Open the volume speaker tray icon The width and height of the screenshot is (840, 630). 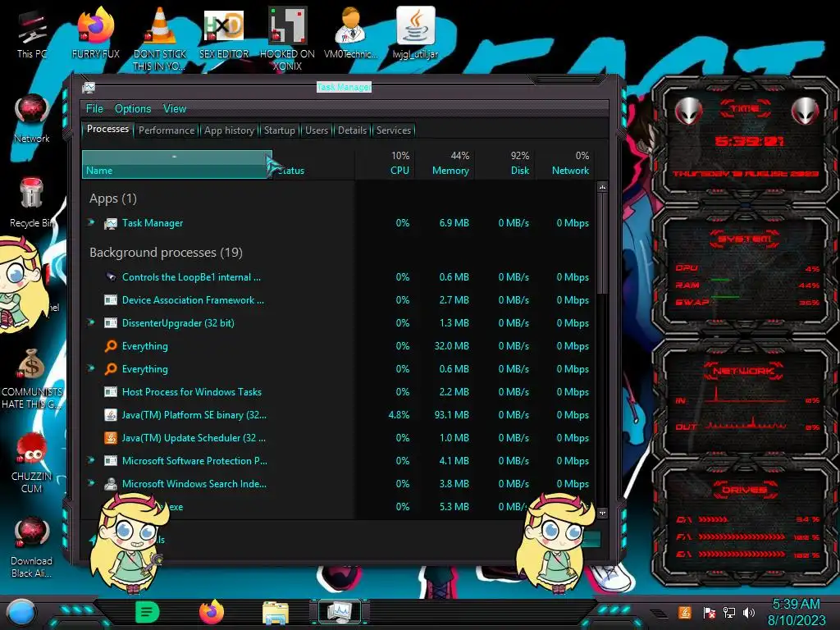click(749, 612)
